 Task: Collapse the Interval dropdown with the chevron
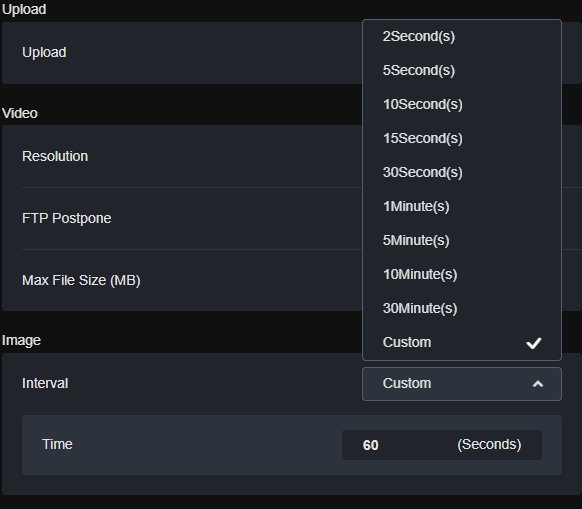click(x=538, y=384)
